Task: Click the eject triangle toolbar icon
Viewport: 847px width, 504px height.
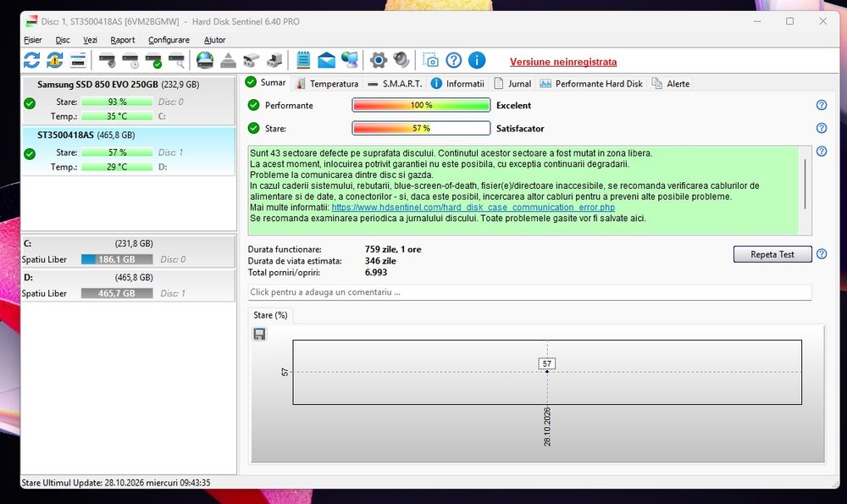Action: [228, 60]
